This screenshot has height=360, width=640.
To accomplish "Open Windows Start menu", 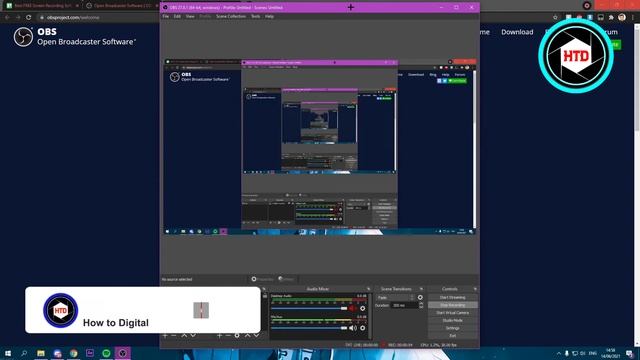I will point(8,353).
